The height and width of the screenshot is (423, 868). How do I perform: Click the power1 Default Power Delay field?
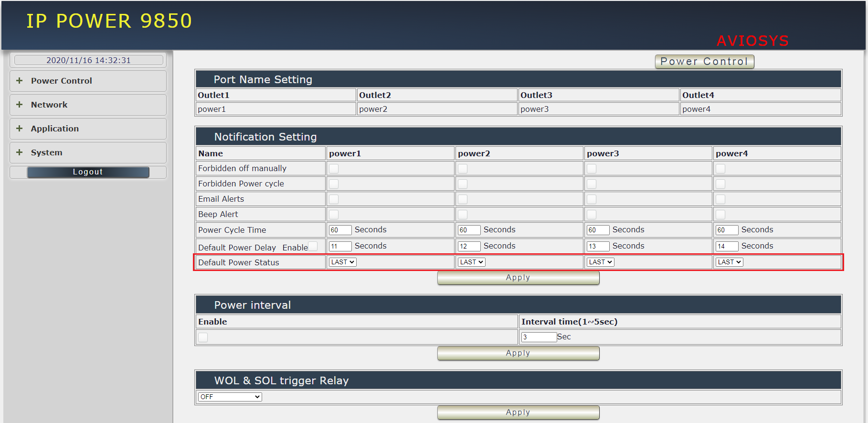pyautogui.click(x=340, y=246)
